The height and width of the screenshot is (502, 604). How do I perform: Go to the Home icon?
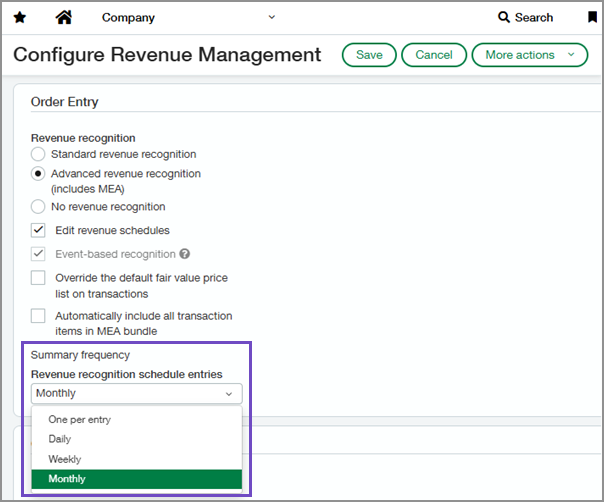point(64,17)
